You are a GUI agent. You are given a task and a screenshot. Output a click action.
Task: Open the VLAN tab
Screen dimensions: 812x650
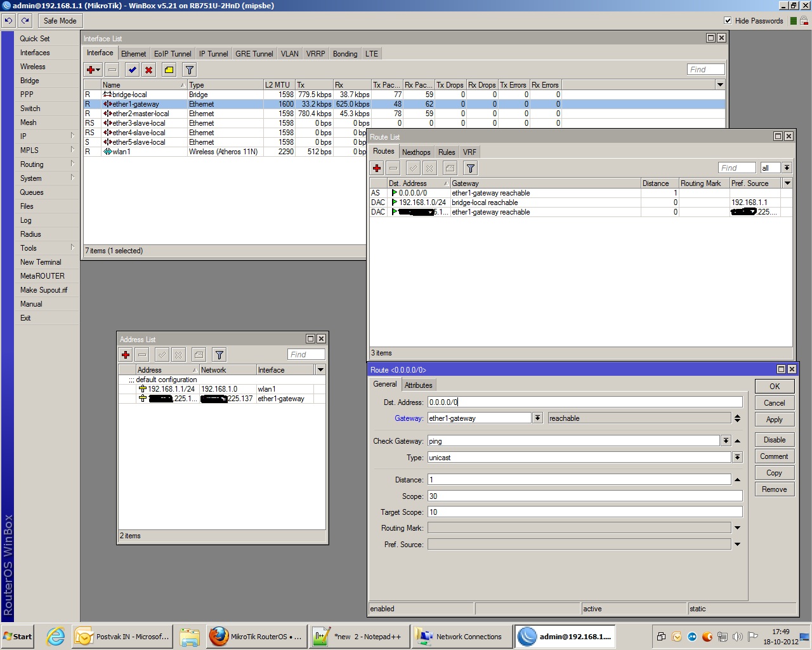coord(290,54)
